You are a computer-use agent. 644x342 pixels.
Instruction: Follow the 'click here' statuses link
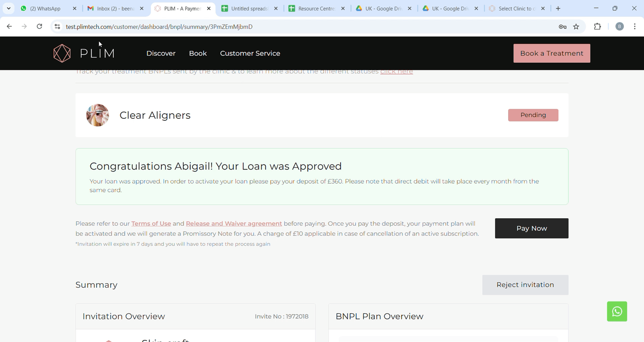(396, 71)
